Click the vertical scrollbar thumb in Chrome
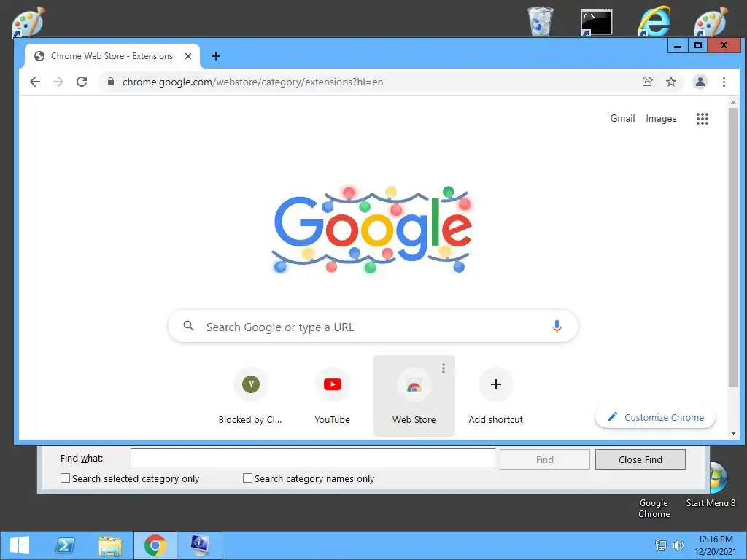This screenshot has width=747, height=560. pyautogui.click(x=733, y=248)
